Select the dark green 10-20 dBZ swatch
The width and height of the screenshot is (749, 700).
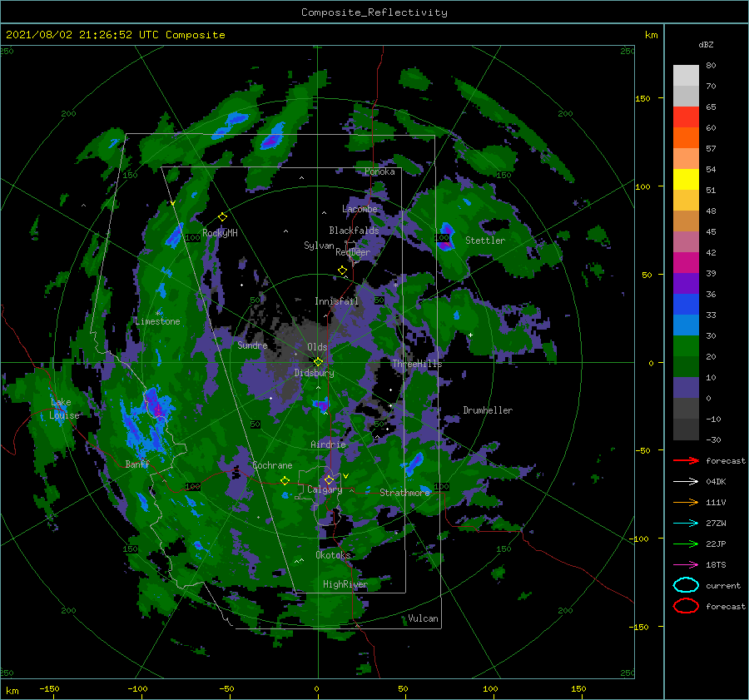[686, 367]
